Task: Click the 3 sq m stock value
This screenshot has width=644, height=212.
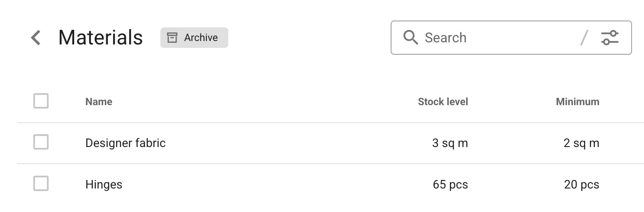Action: [x=450, y=143]
